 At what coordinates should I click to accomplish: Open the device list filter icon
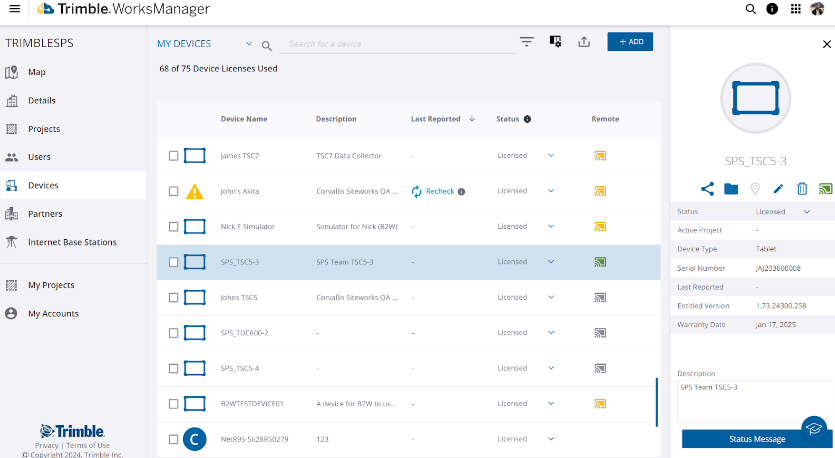527,42
